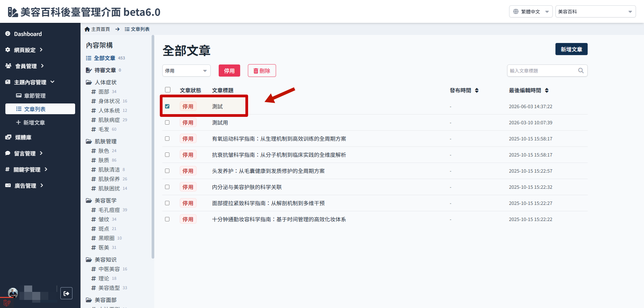The image size is (644, 308).
Task: Select 黑眼圈 category in tree
Action: [106, 238]
